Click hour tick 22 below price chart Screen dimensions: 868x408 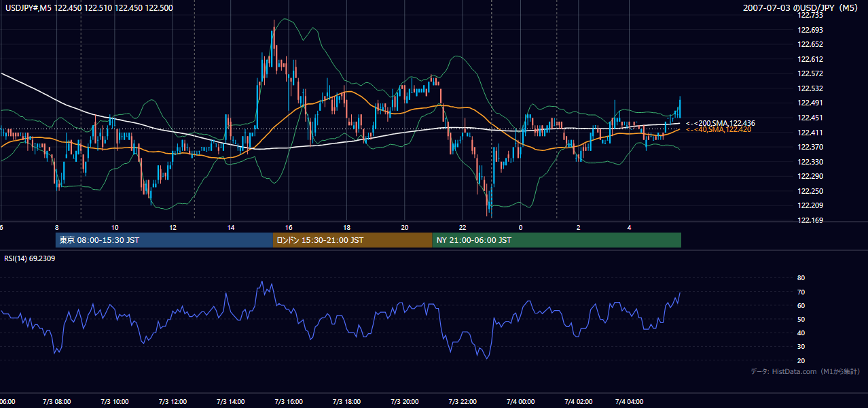click(x=463, y=228)
